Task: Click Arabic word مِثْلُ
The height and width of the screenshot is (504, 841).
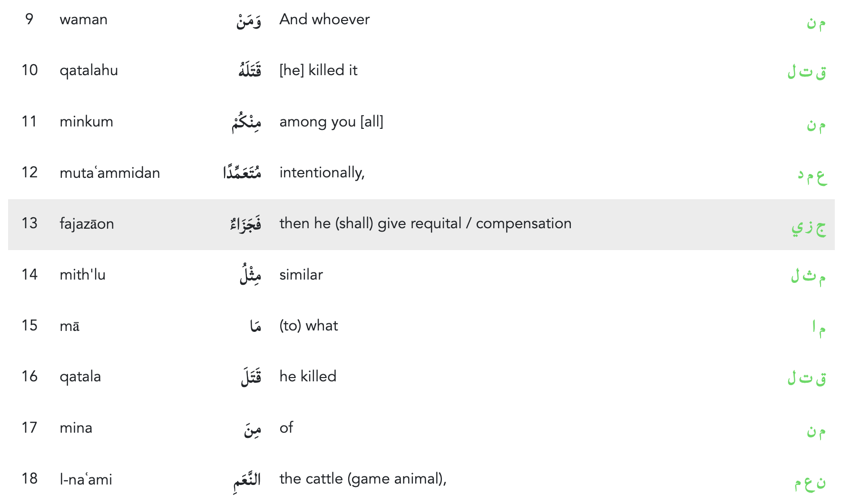Action: (250, 275)
